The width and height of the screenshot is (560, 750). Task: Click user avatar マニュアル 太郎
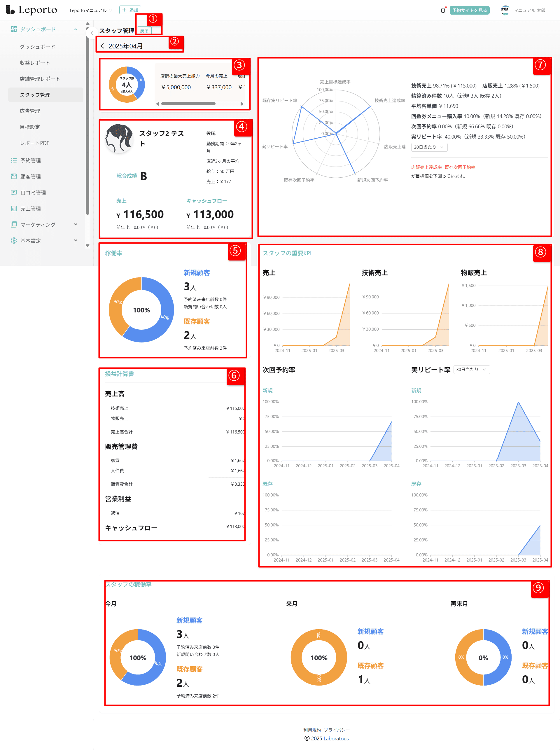(x=505, y=10)
